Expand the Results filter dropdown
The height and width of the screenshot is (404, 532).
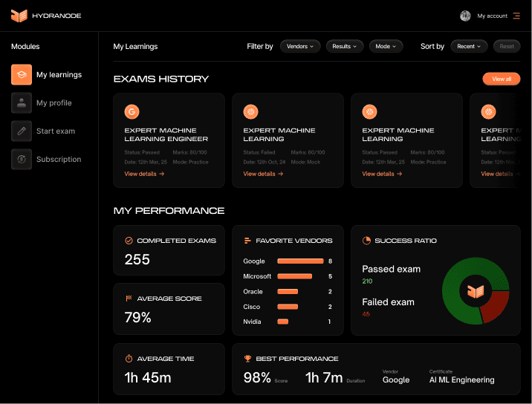click(x=344, y=46)
